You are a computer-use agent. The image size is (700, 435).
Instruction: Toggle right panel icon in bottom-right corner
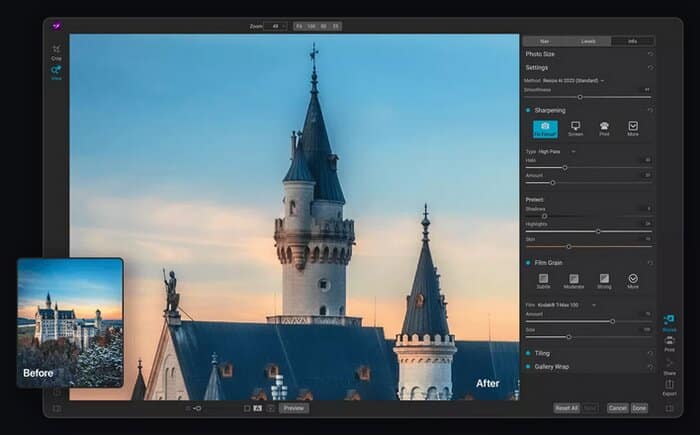pyautogui.click(x=669, y=408)
